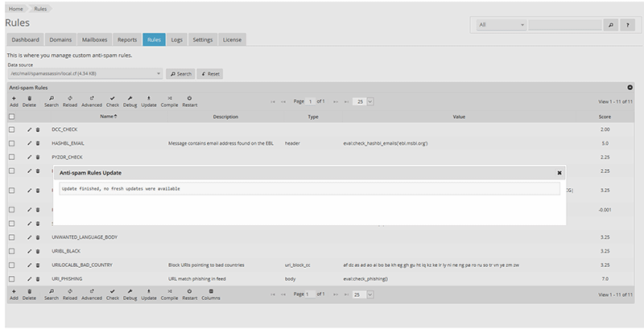Click Add in bottom toolbar
Viewport: 644px width, 329px height.
pos(14,294)
